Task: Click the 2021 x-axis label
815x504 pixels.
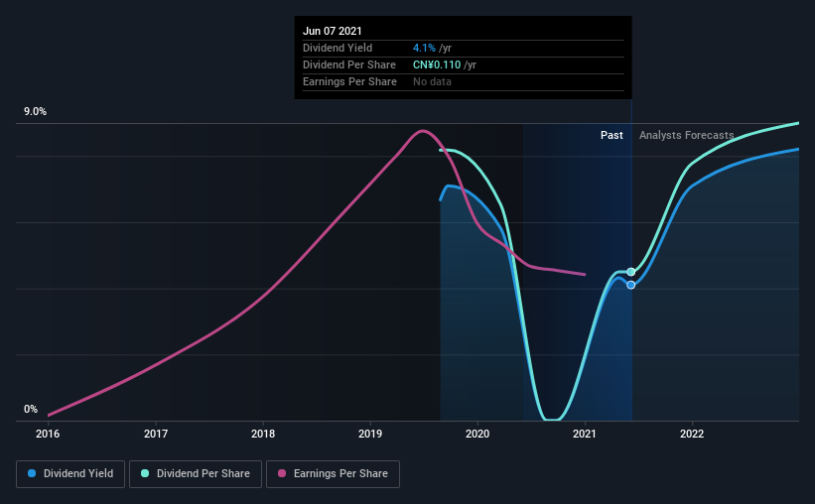Action: [x=585, y=434]
